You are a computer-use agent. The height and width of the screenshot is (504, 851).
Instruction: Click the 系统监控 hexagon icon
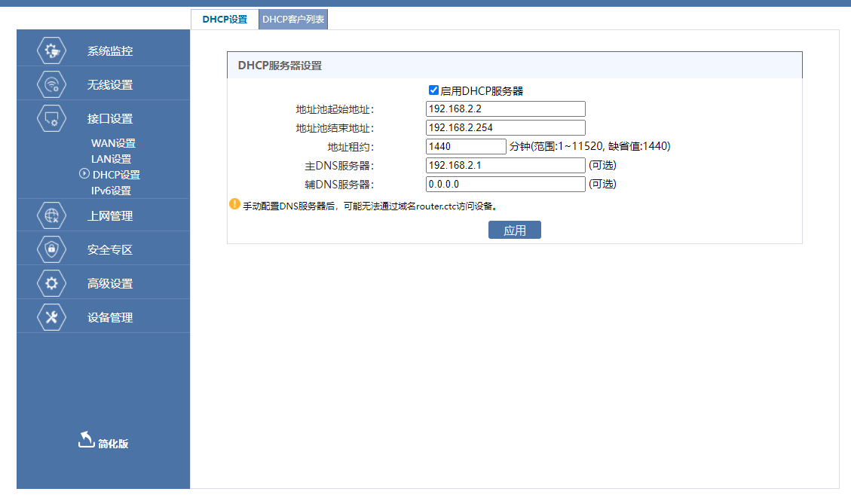[51, 50]
